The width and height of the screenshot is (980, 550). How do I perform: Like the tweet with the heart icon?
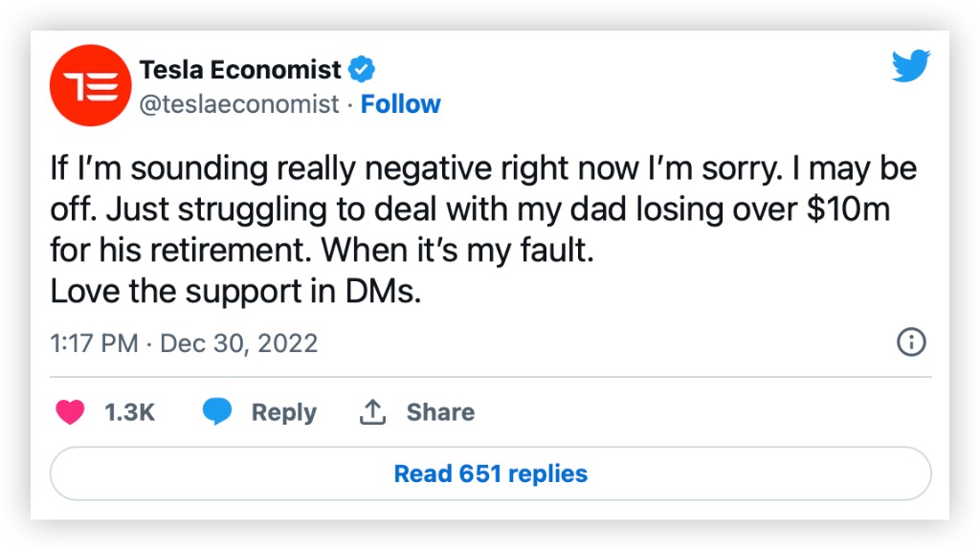click(x=71, y=412)
